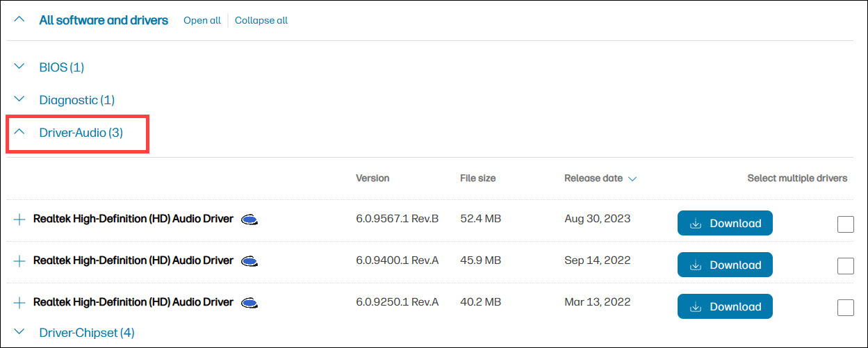Click the blue disc icon beside the Aug 30, 2023 driver
This screenshot has width=868, height=348.
(250, 220)
